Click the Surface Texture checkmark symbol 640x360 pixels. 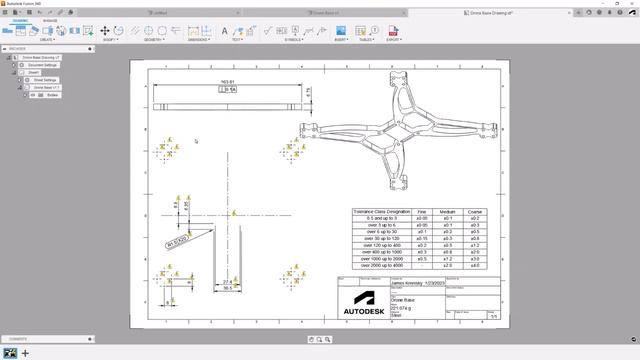coord(268,31)
